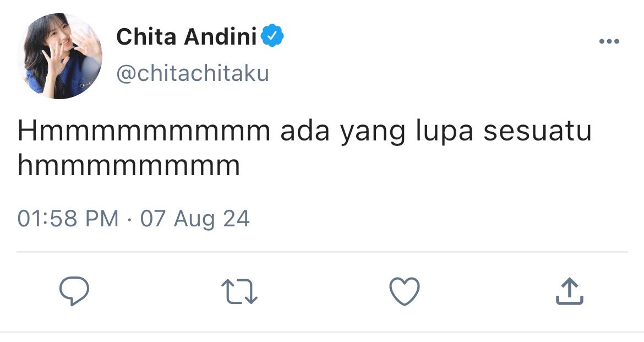Image resolution: width=644 pixels, height=342 pixels.
Task: Open the three-dot more options menu
Action: (x=609, y=41)
